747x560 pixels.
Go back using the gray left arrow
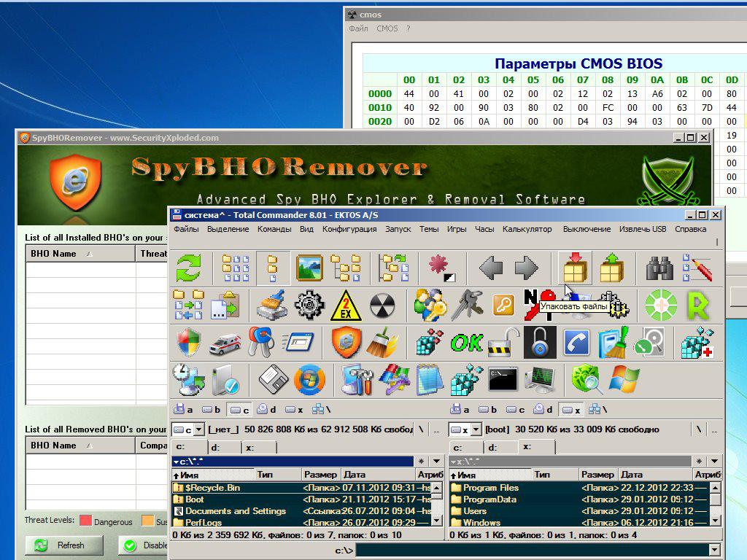click(x=491, y=268)
